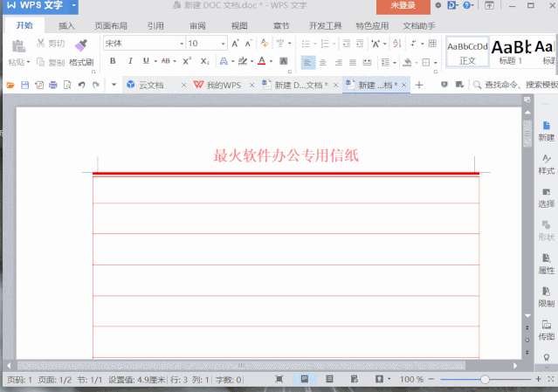This screenshot has height=392, width=558.
Task: Expand the highlight color dropdown arrow
Action: 252,61
